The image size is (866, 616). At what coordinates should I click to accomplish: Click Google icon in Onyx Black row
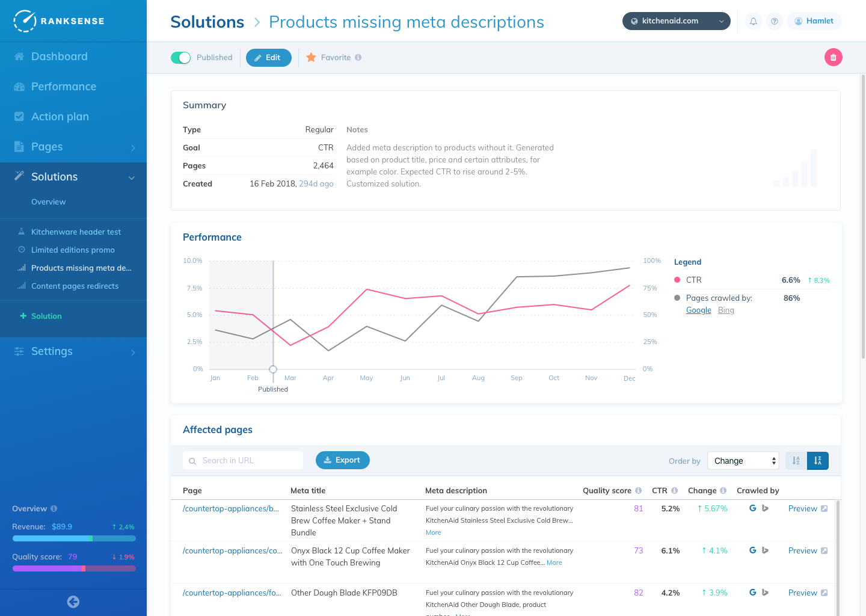tap(753, 550)
